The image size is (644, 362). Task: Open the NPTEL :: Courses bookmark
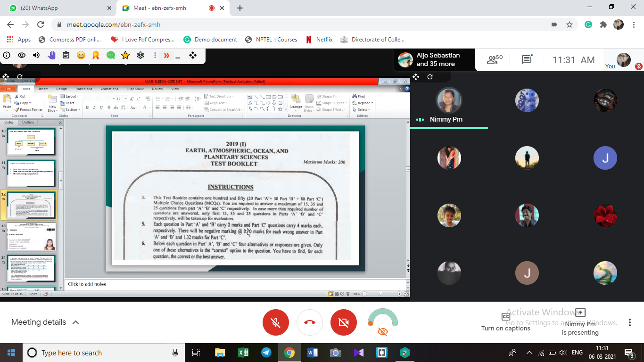(272, 40)
